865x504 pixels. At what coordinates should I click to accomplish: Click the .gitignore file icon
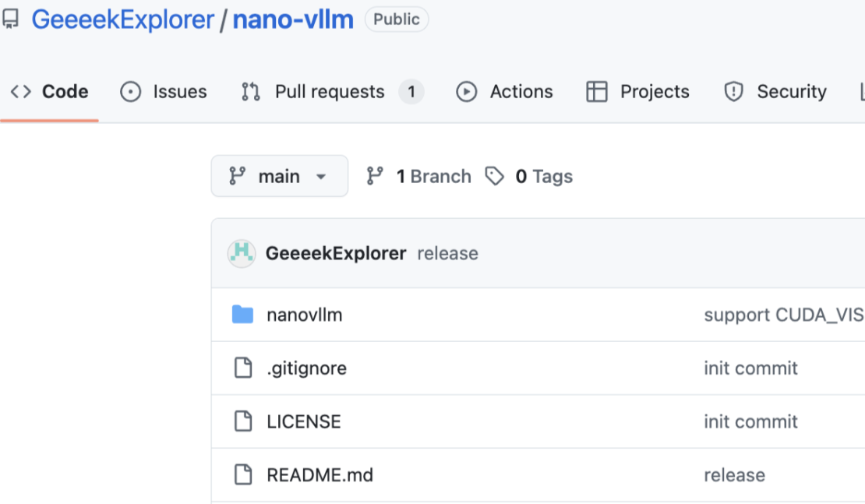(243, 368)
